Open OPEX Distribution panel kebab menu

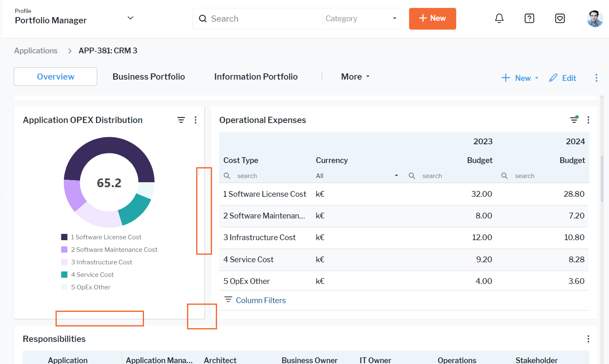195,120
